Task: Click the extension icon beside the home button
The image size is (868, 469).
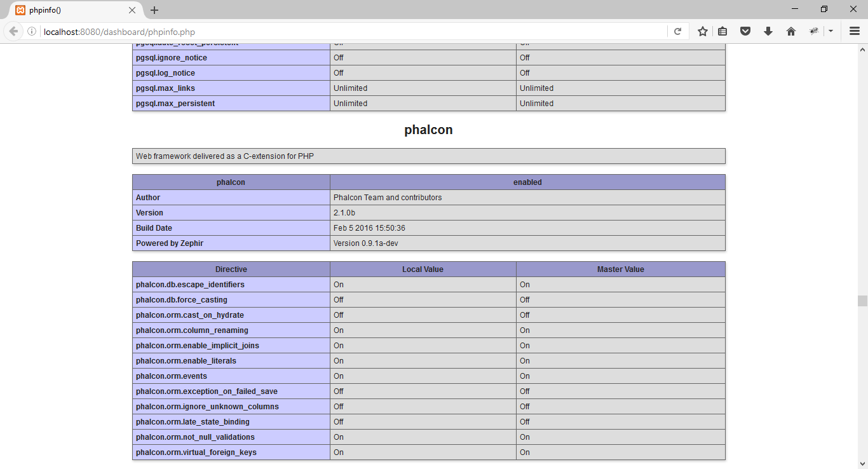Action: [814, 31]
